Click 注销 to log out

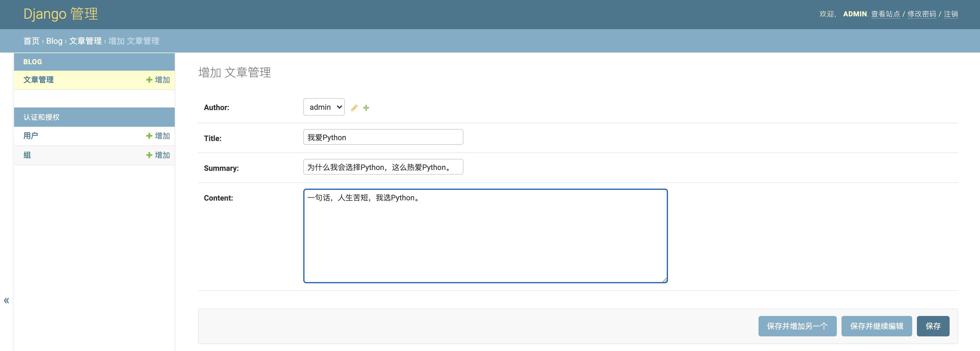pos(951,14)
